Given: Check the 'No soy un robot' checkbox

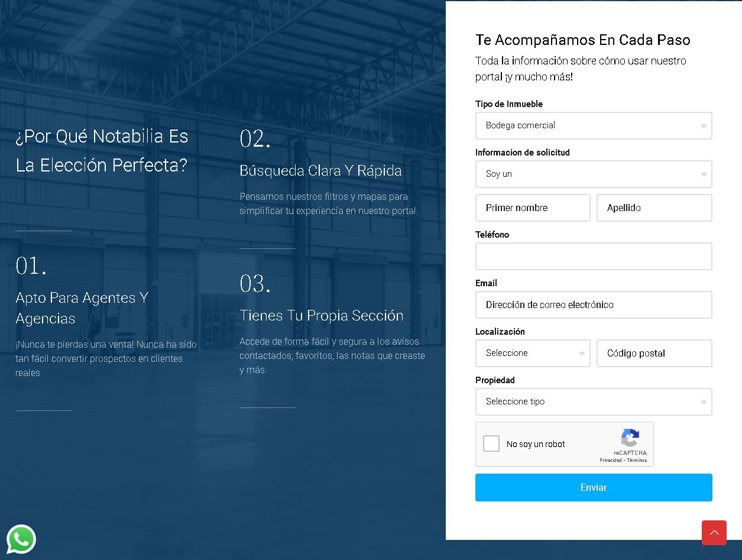Looking at the screenshot, I should point(491,444).
